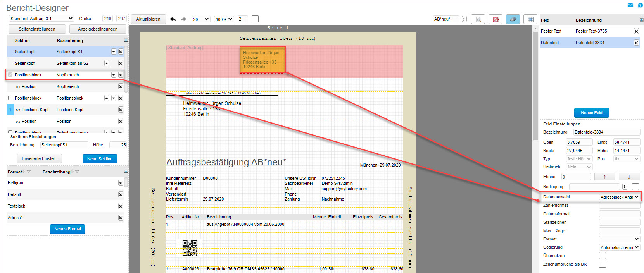644x273 pixels.
Task: Click the undo arrow icon
Action: [173, 19]
